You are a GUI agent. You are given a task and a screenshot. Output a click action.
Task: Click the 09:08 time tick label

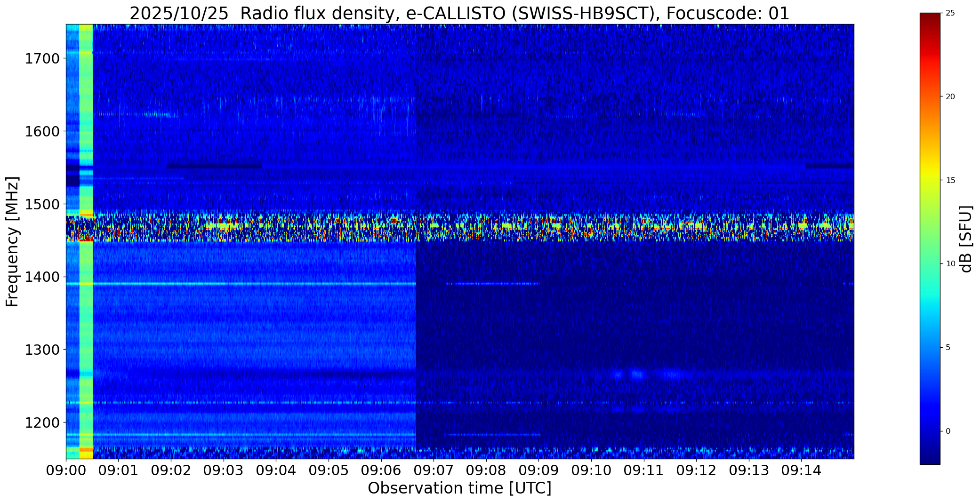[x=486, y=470]
